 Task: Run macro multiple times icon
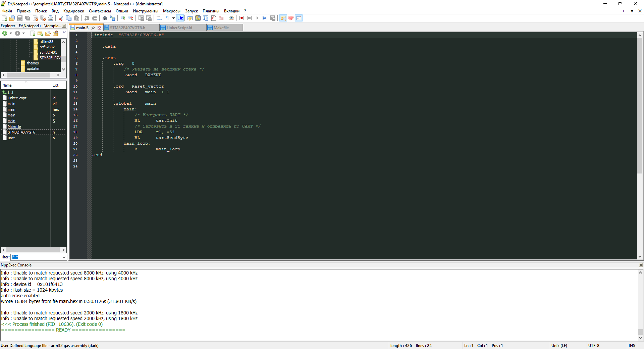pyautogui.click(x=265, y=18)
